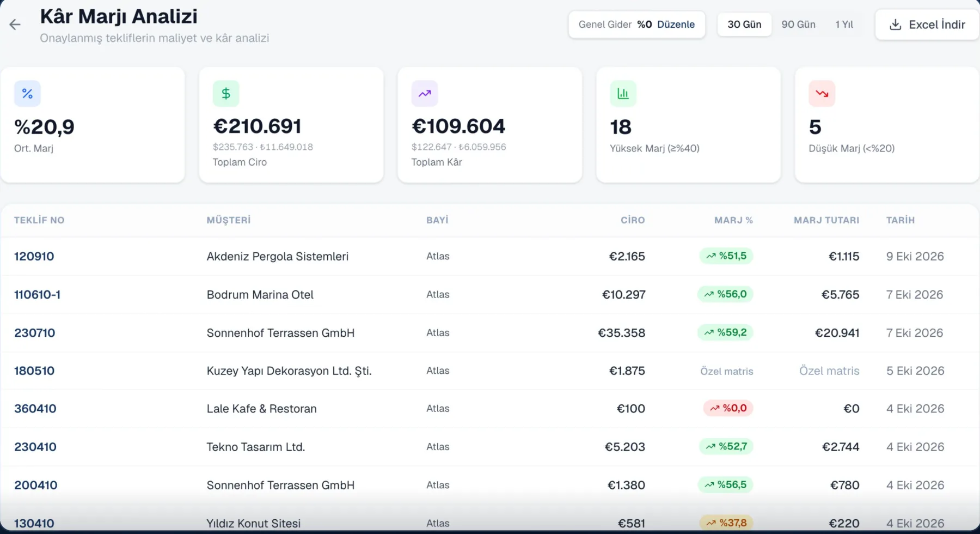Click the %59,2 margin badge
Screen dimensions: 980x534
click(725, 332)
